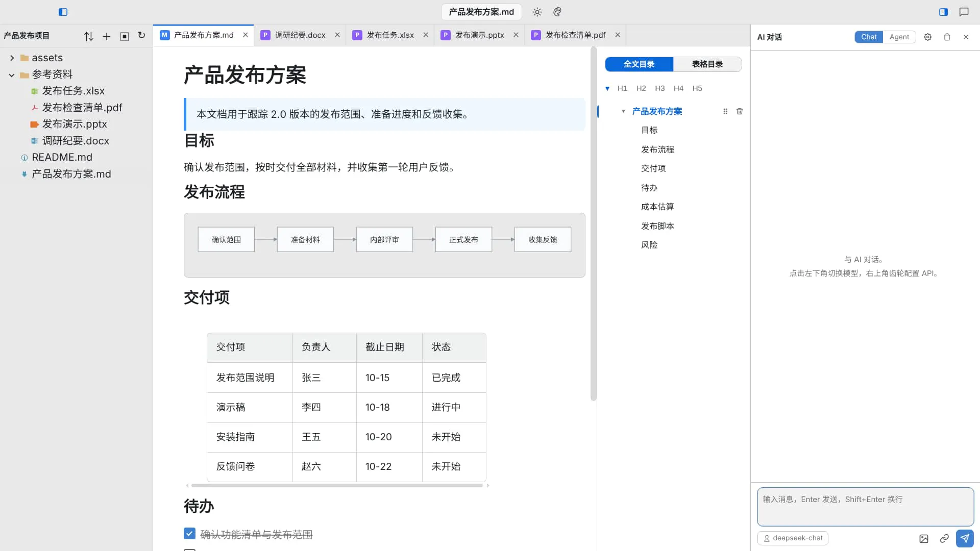Switch to the 发布检查清单.pdf tab

[x=575, y=35]
